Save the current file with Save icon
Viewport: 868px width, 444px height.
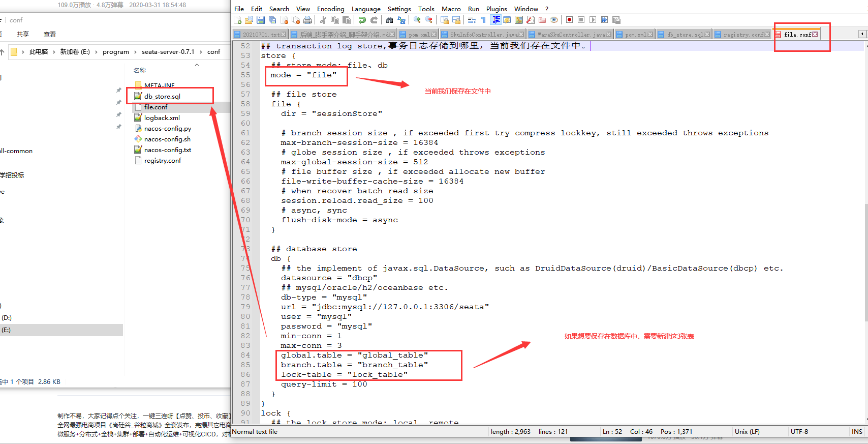point(261,20)
